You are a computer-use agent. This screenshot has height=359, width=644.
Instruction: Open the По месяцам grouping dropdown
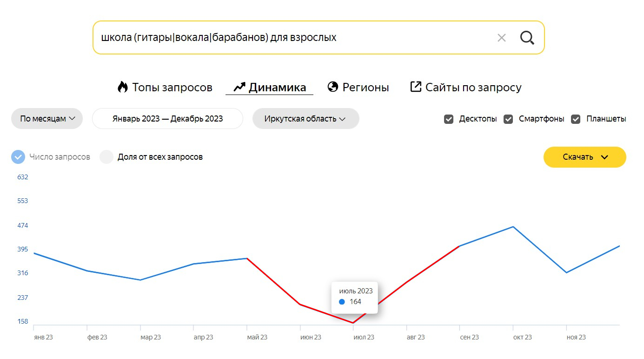[x=47, y=119]
